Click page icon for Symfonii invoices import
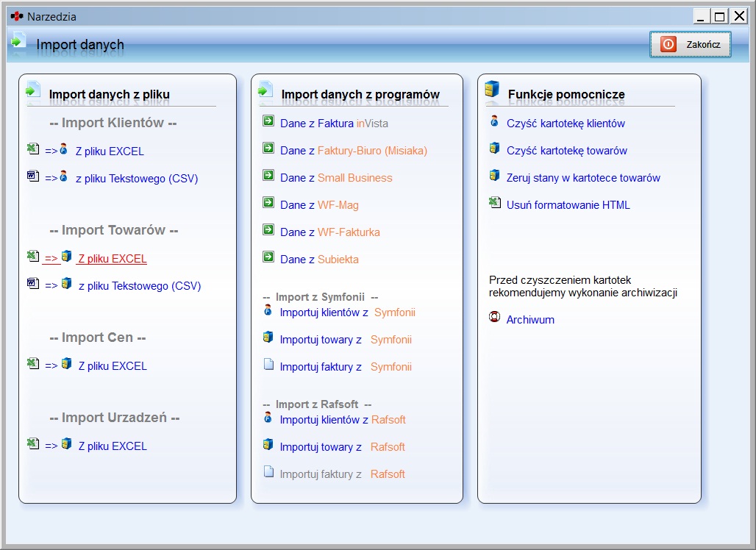Viewport: 756px width, 550px height. point(268,364)
